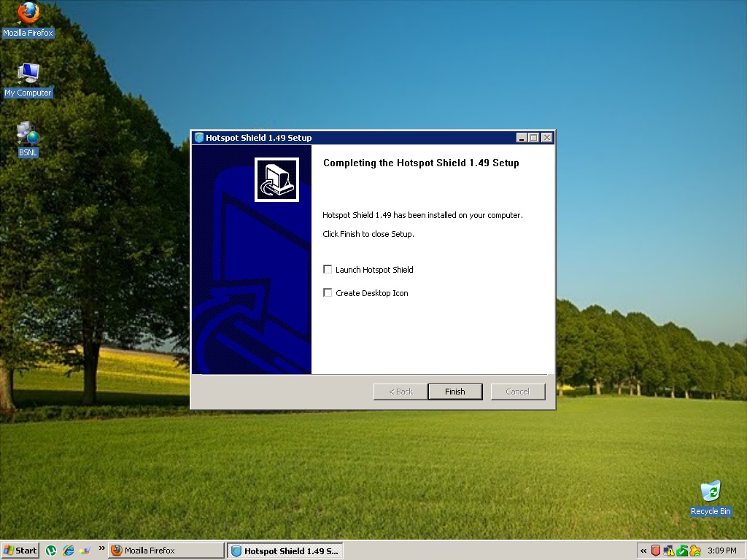This screenshot has height=560, width=747.
Task: Click Hotspot Shield 1.49 Setup taskbar button
Action: (285, 551)
